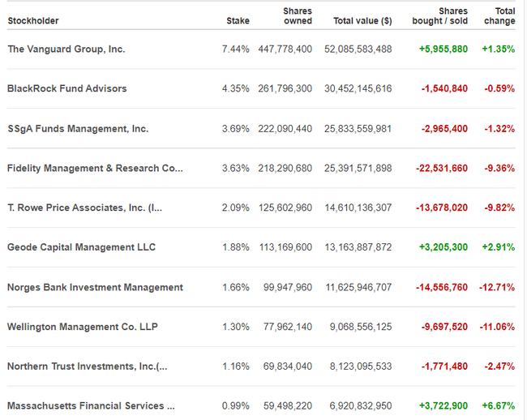Sort table by Stake column header
The image size is (527, 420).
(x=238, y=21)
